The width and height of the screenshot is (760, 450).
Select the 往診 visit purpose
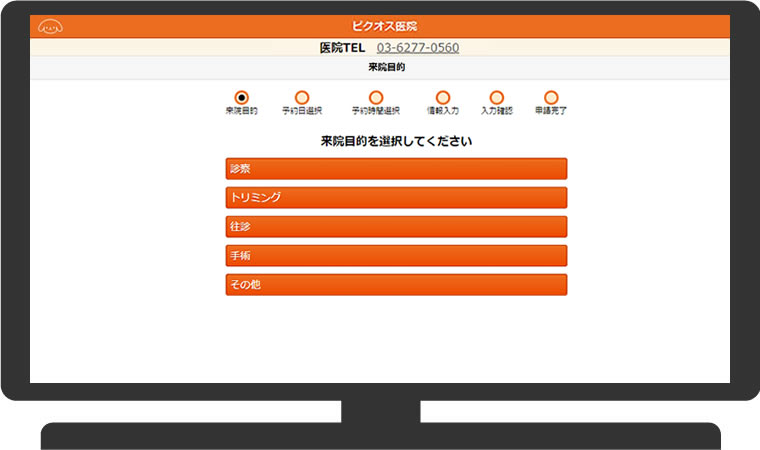(396, 227)
